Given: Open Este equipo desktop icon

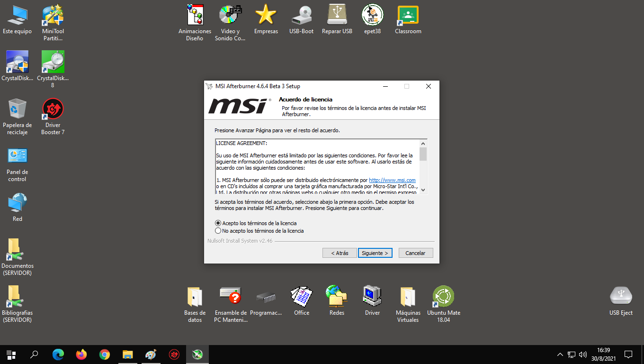Looking at the screenshot, I should 17,19.
